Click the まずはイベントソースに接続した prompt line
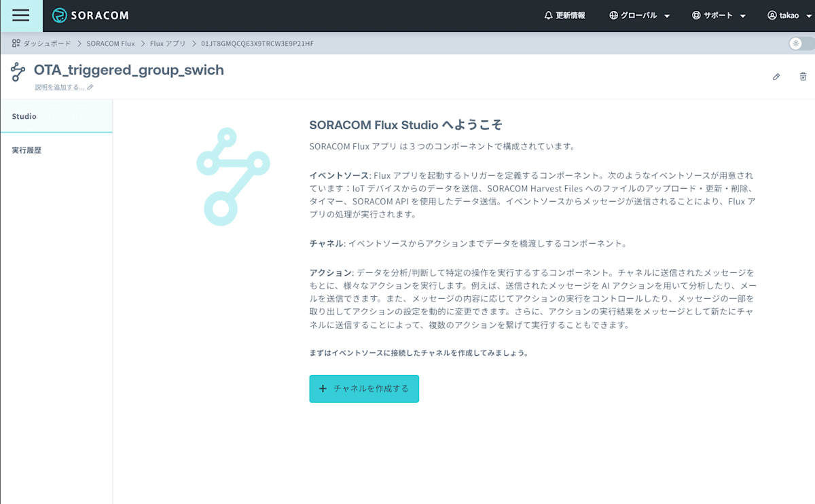This screenshot has width=815, height=504. click(x=418, y=353)
